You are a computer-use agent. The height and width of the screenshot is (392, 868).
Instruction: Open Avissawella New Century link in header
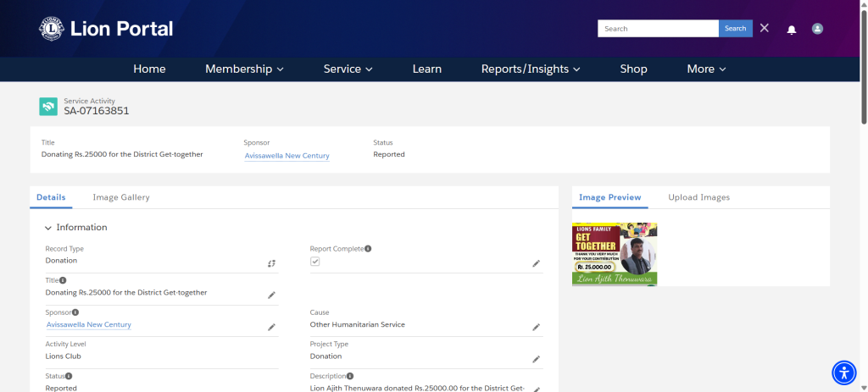[287, 156]
